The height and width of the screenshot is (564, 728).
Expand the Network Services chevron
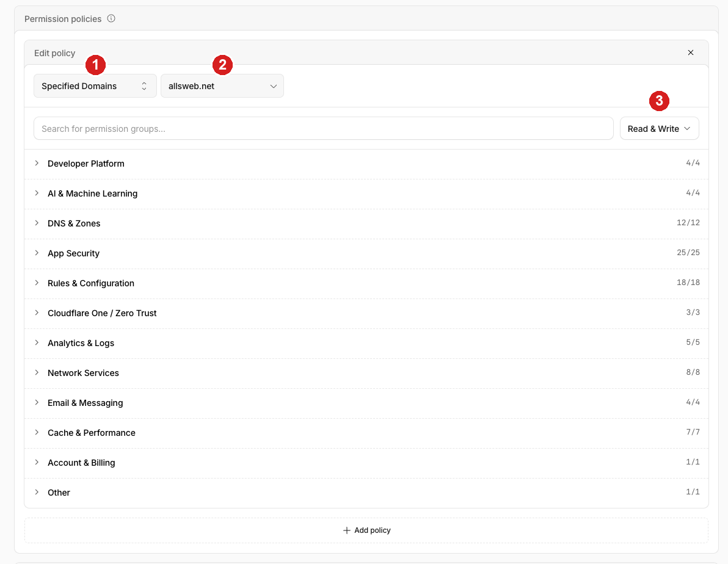click(x=37, y=373)
